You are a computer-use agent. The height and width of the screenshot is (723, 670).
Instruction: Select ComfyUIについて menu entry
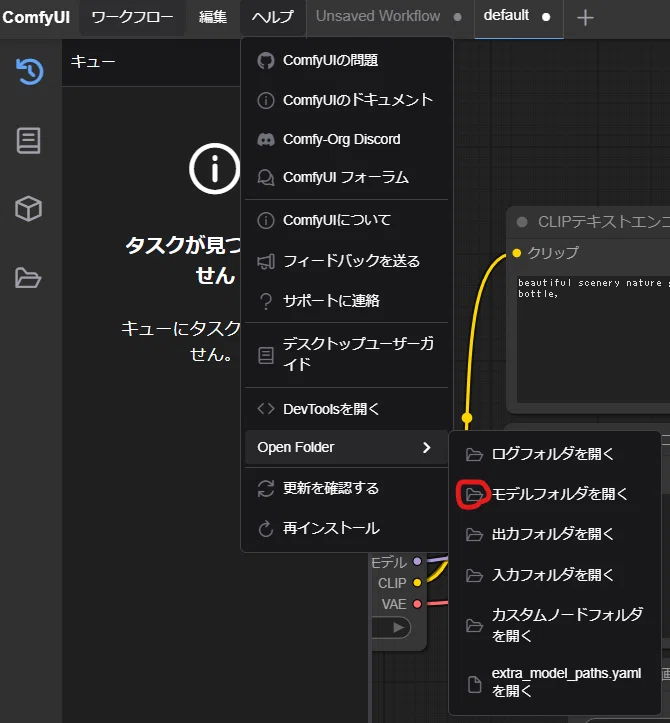(347, 220)
